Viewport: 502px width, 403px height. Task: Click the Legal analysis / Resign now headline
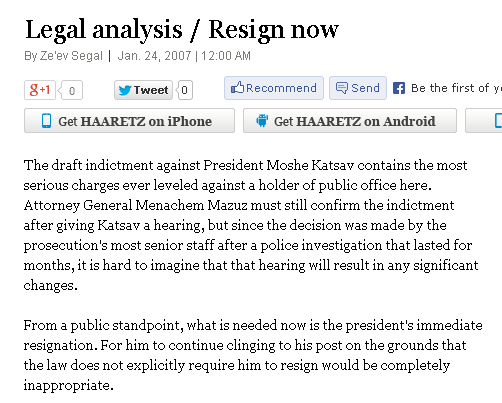[x=182, y=30]
